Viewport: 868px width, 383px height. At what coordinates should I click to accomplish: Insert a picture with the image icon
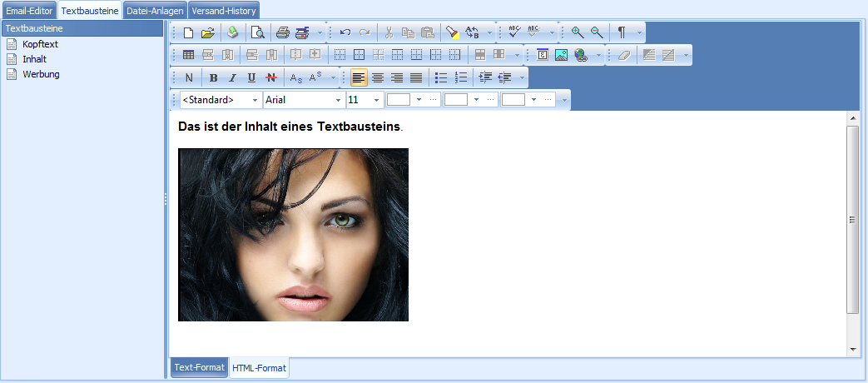point(561,55)
